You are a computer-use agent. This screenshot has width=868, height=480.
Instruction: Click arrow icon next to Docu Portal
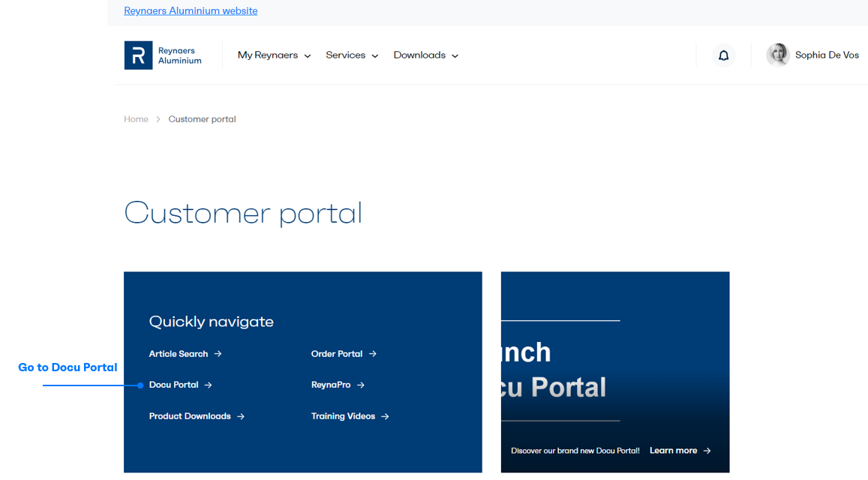pos(208,385)
